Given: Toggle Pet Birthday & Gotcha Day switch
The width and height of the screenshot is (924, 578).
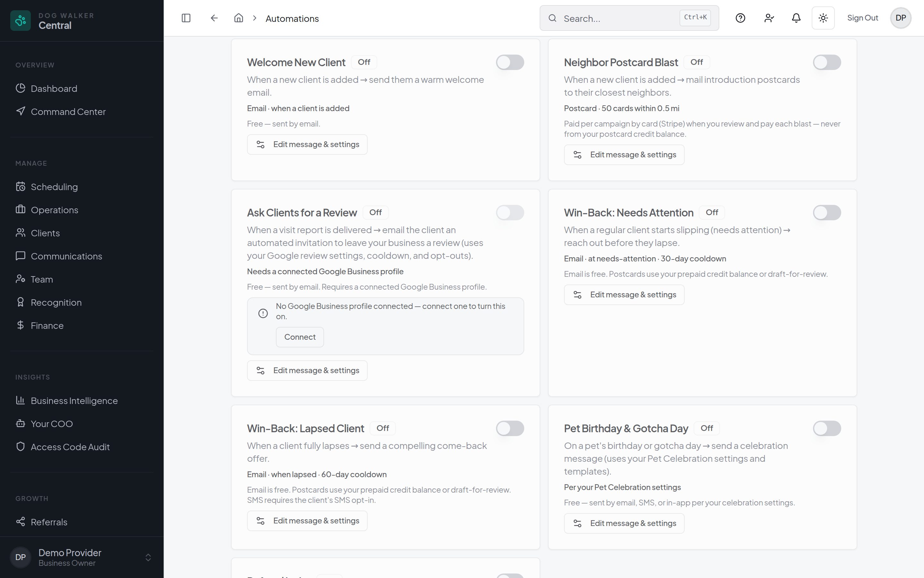Looking at the screenshot, I should point(827,429).
